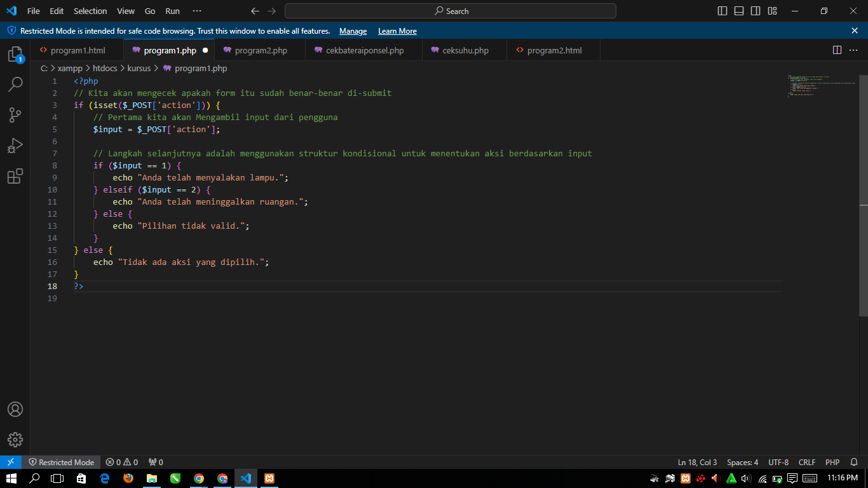Click the Manage link in the Restricted Mode banner
Image resolution: width=868 pixels, height=488 pixels.
click(353, 31)
